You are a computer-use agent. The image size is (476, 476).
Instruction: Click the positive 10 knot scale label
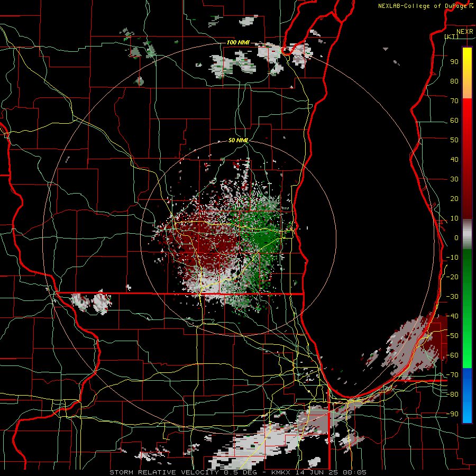click(454, 218)
